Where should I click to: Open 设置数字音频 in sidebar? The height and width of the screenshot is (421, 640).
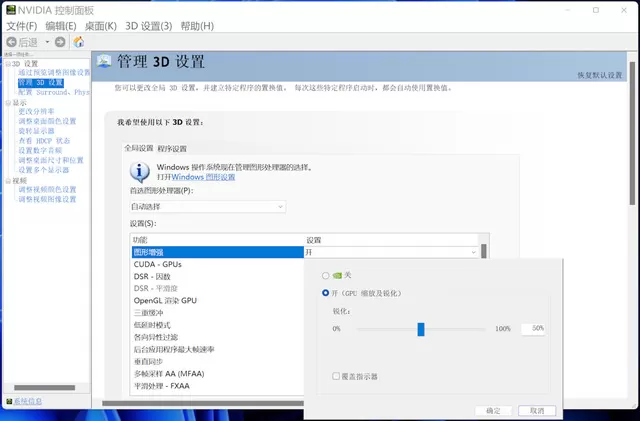pyautogui.click(x=40, y=151)
